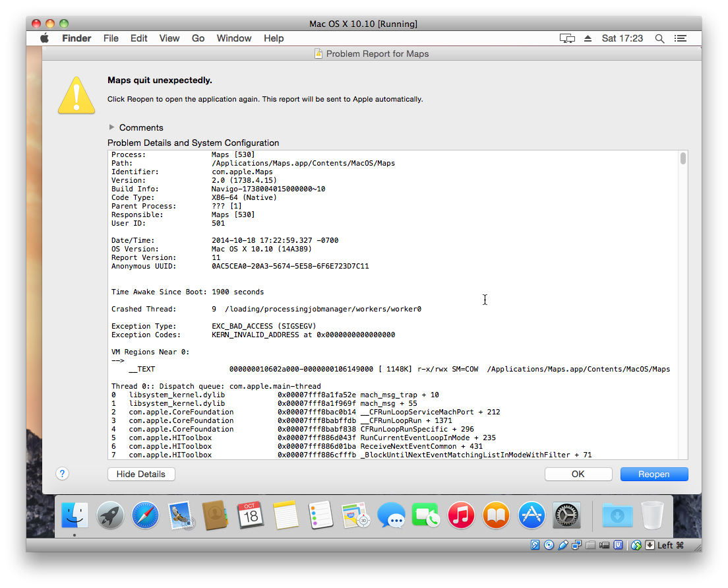Open the Finder menu
This screenshot has width=728, height=588.
[76, 38]
